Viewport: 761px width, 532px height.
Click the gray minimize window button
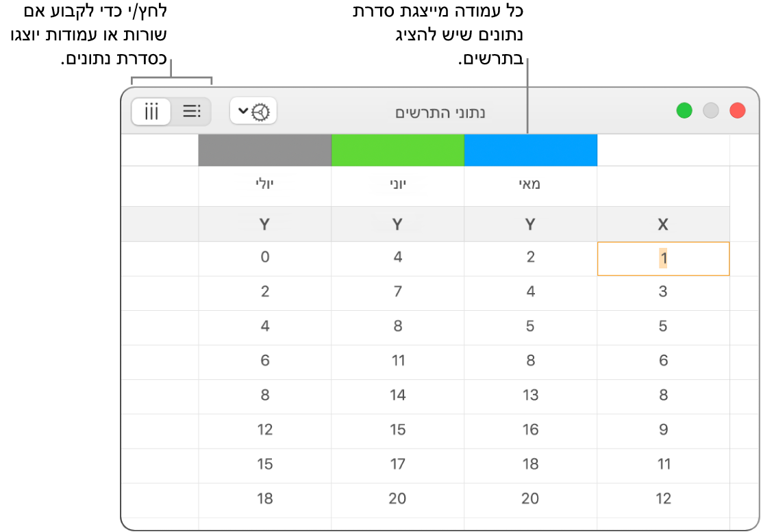(711, 111)
